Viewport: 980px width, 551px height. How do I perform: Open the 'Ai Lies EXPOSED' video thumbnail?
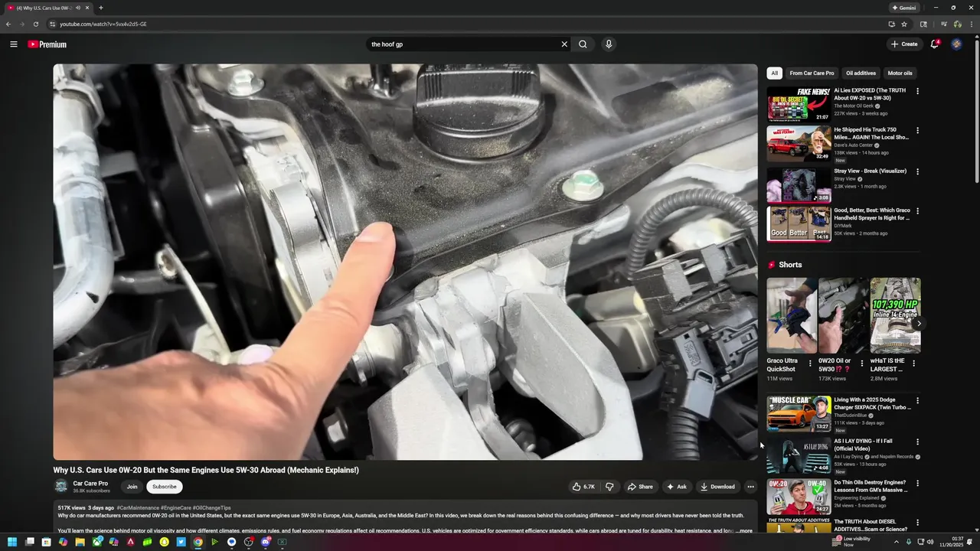(x=799, y=105)
